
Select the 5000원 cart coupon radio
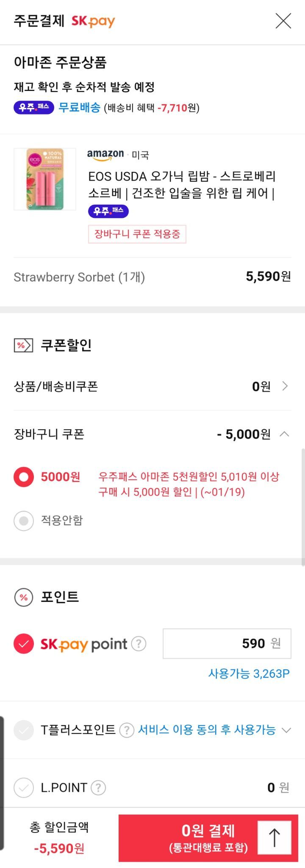pos(24,478)
